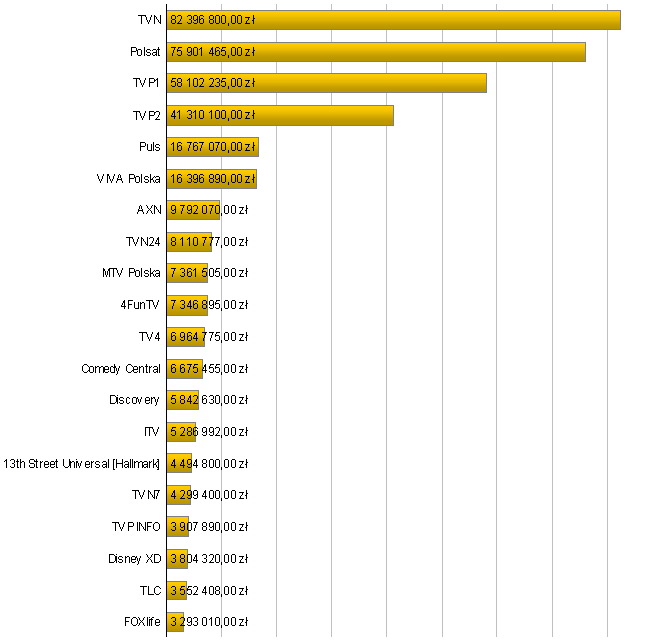Viewport: 651px width, 642px height.
Task: Click the TVN bar in the chart
Action: pyautogui.click(x=393, y=20)
